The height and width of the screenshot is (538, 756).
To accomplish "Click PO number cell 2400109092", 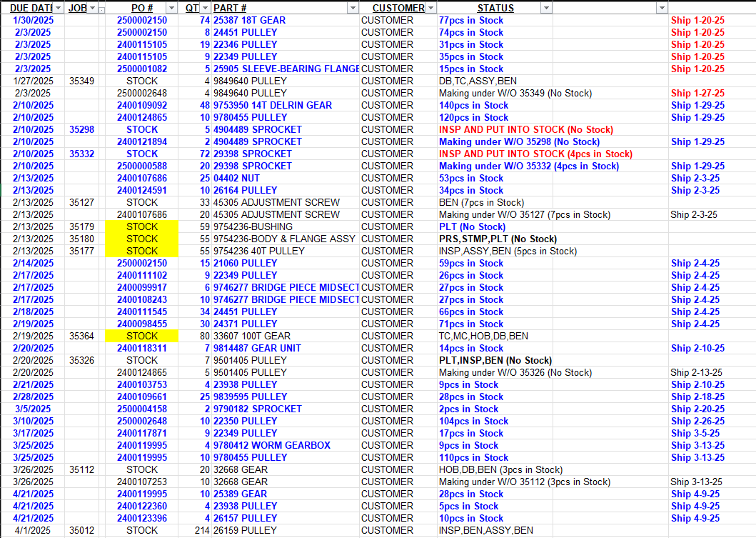I will tap(142, 105).
